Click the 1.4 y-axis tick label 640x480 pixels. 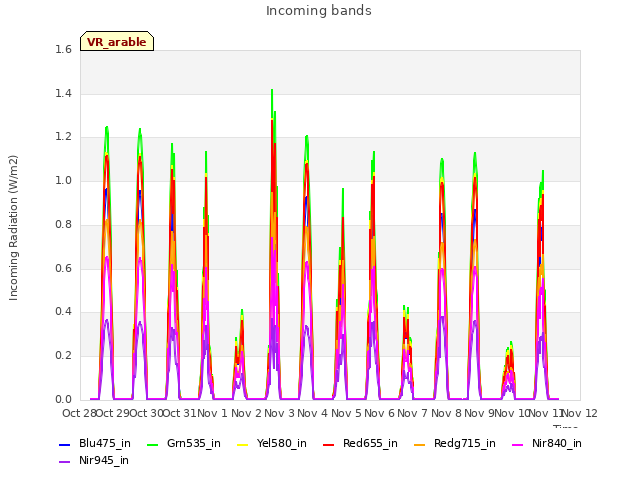pos(63,93)
